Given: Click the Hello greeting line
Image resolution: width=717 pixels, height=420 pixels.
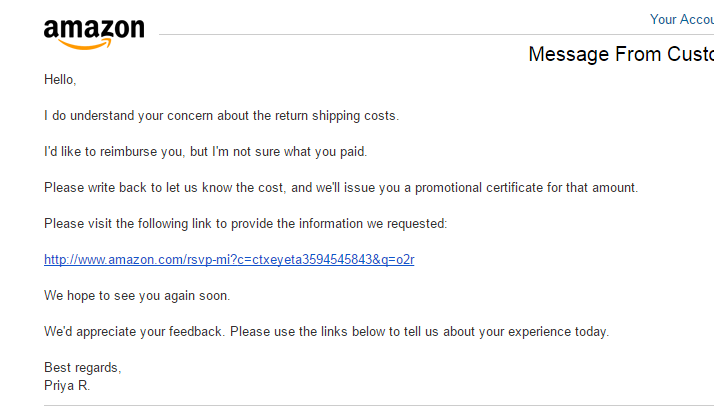Looking at the screenshot, I should [60, 79].
